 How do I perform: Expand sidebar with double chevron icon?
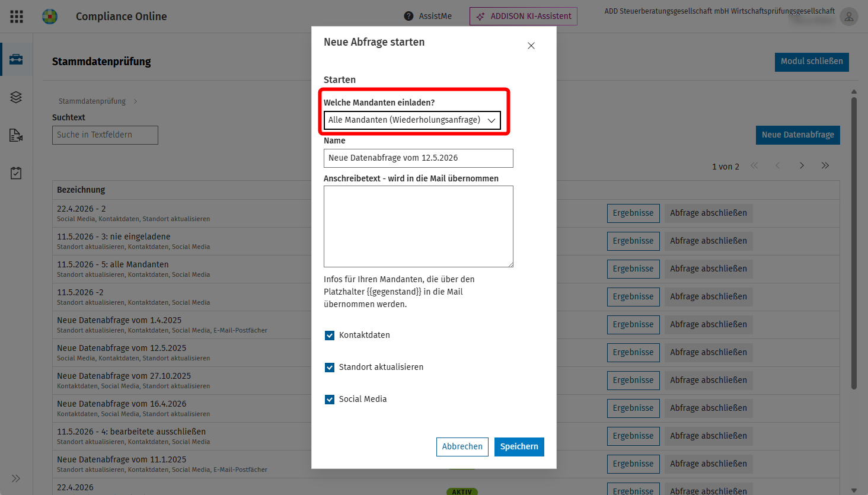point(16,478)
